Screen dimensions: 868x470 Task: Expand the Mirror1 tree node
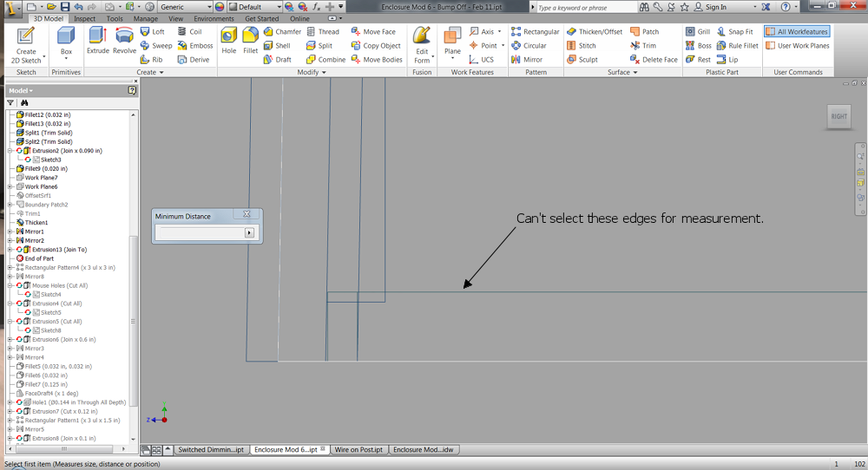[x=10, y=232]
